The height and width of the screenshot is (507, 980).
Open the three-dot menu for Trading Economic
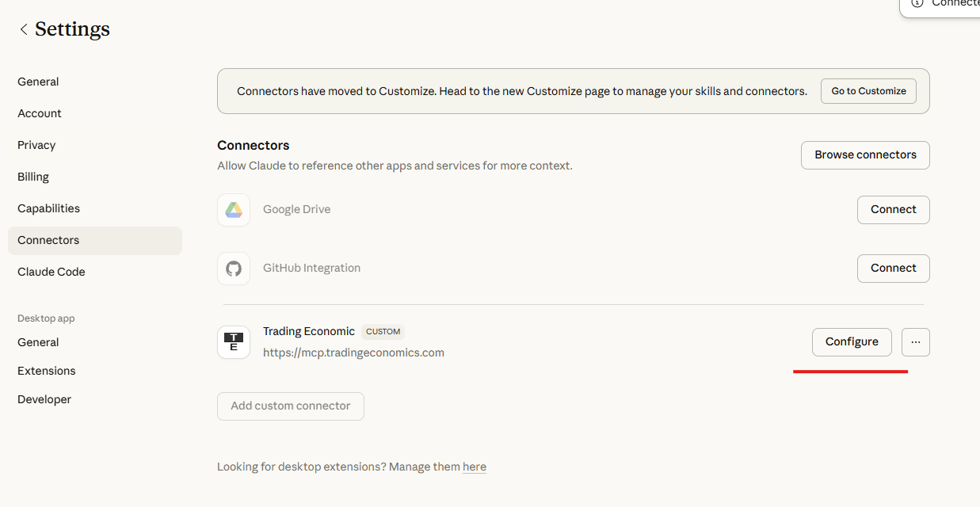pos(916,342)
